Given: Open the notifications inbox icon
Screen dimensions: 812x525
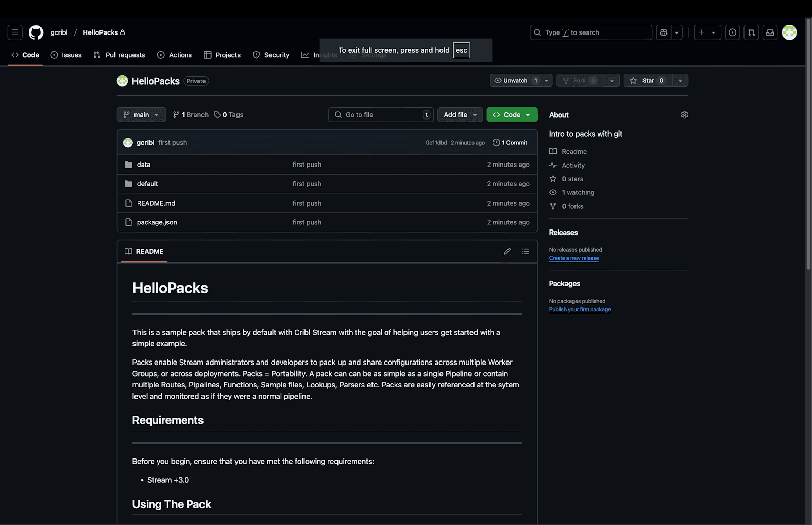Looking at the screenshot, I should click(x=770, y=32).
